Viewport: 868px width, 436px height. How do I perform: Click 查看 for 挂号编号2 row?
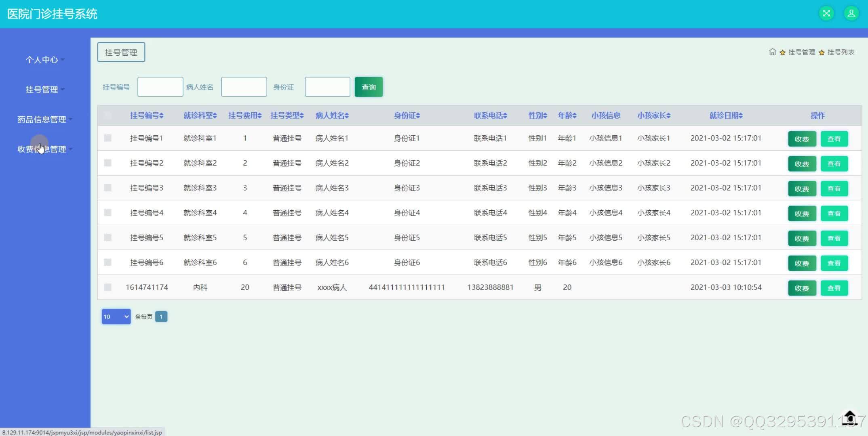[x=834, y=164]
